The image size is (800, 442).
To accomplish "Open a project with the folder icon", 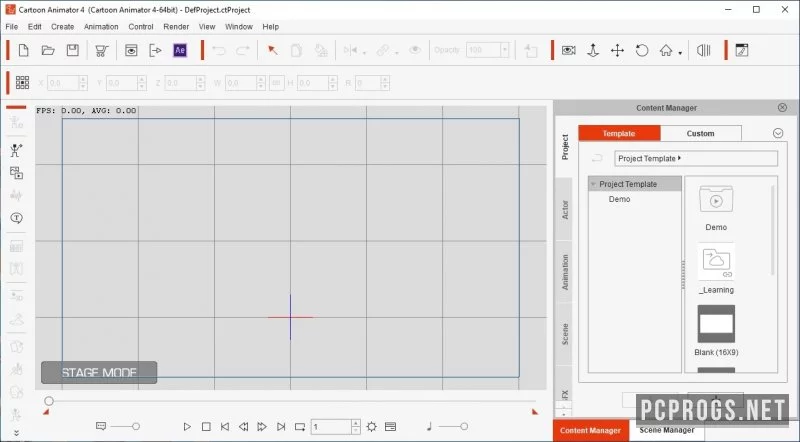I will 48,50.
